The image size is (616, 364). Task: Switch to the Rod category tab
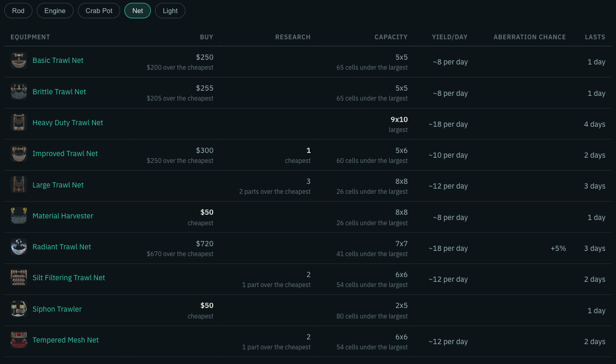pos(18,10)
